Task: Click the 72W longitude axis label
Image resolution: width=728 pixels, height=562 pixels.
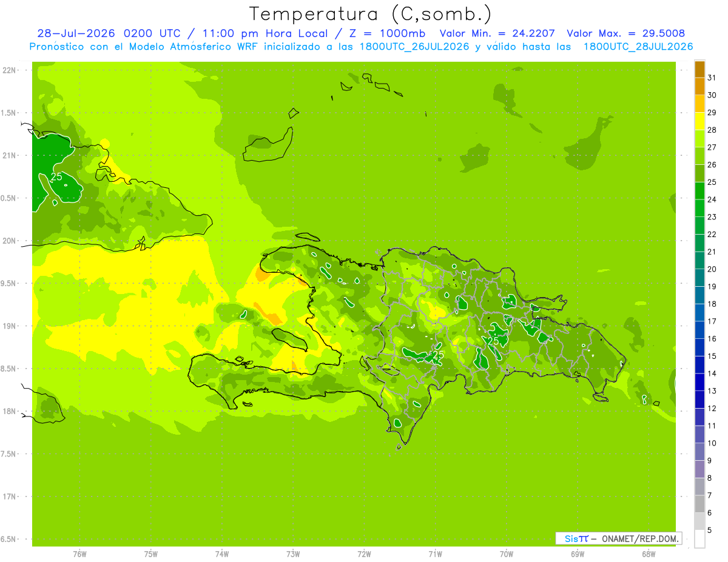Action: tap(364, 554)
